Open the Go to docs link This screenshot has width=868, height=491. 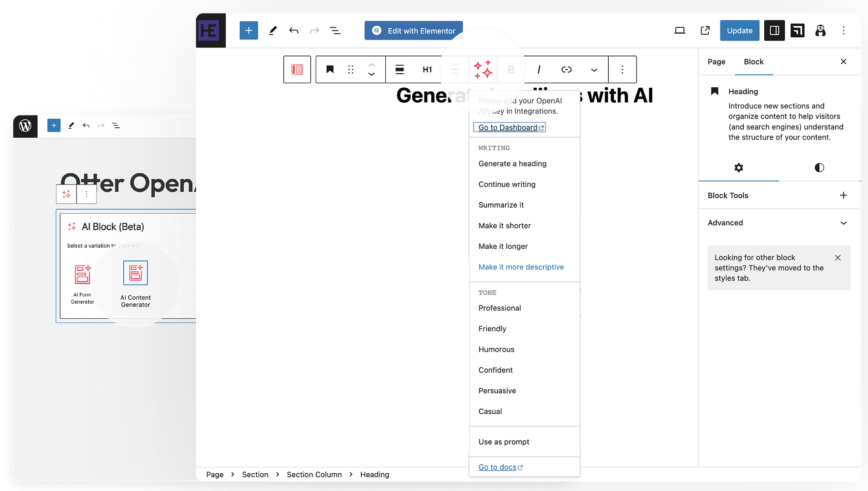tap(500, 467)
